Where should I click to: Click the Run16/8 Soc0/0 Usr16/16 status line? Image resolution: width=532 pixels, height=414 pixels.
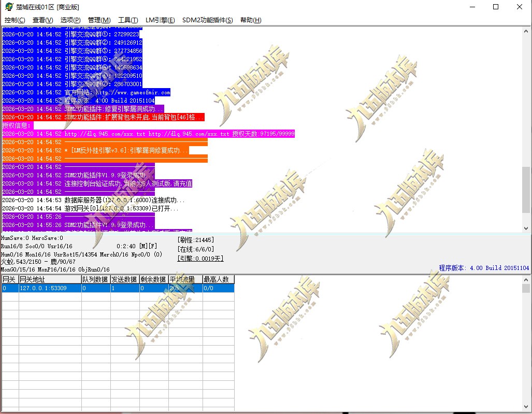pos(37,246)
